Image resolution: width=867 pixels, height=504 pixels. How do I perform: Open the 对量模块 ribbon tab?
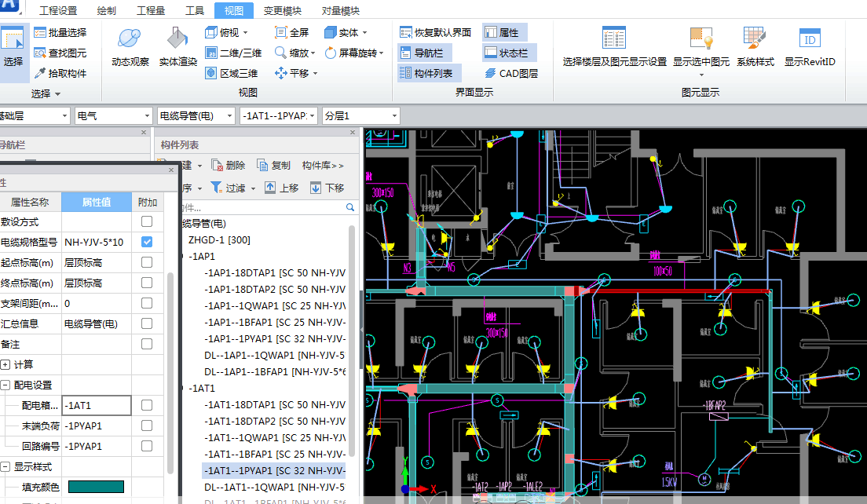point(341,10)
